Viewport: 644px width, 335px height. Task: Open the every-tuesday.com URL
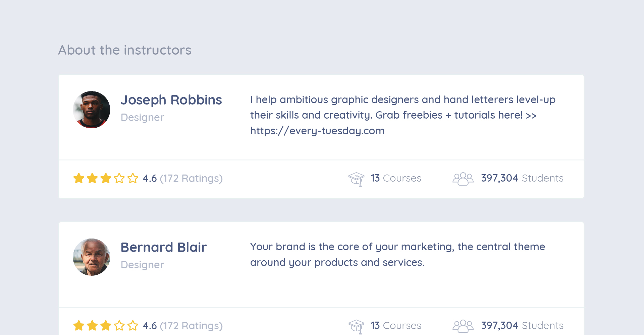tap(317, 131)
